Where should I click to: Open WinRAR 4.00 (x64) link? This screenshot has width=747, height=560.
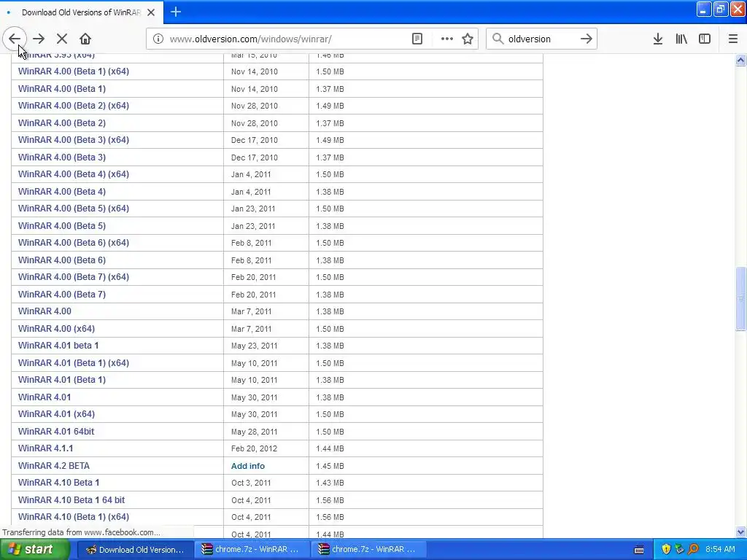56,329
